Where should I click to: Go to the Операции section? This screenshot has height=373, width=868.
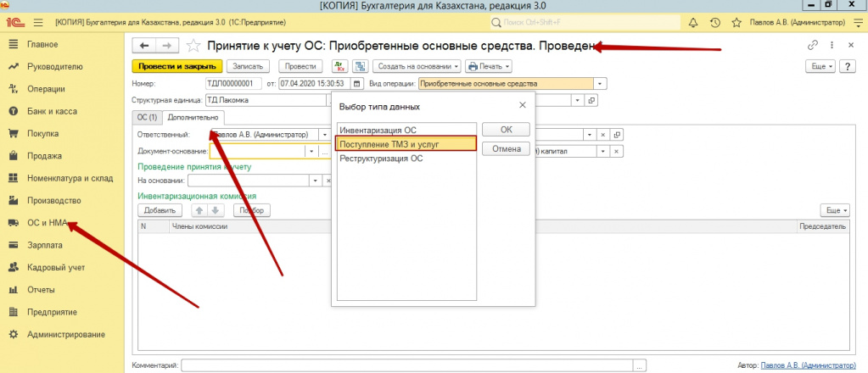coord(46,89)
